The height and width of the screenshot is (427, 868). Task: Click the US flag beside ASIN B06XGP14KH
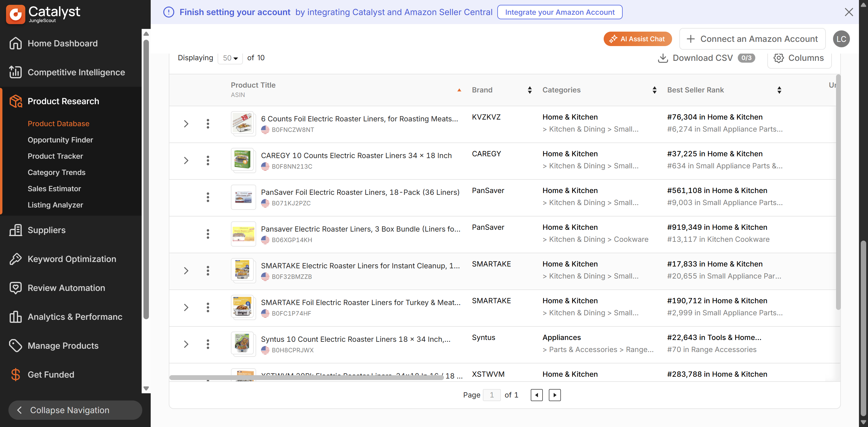(265, 240)
